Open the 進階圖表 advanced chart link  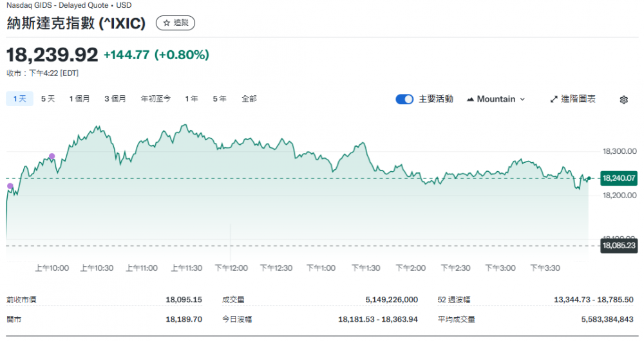(578, 99)
